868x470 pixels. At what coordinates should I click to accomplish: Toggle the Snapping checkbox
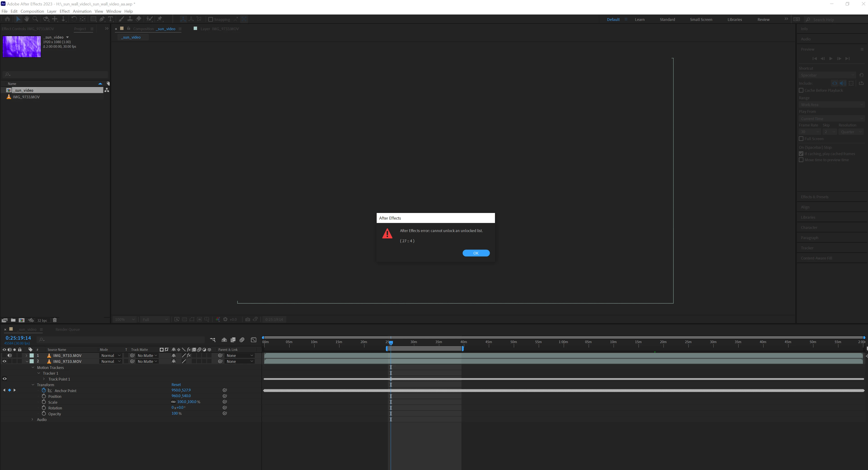coord(211,20)
